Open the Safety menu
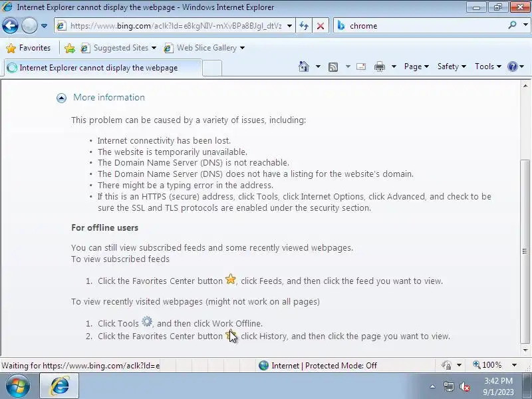This screenshot has height=399, width=532. tap(452, 66)
